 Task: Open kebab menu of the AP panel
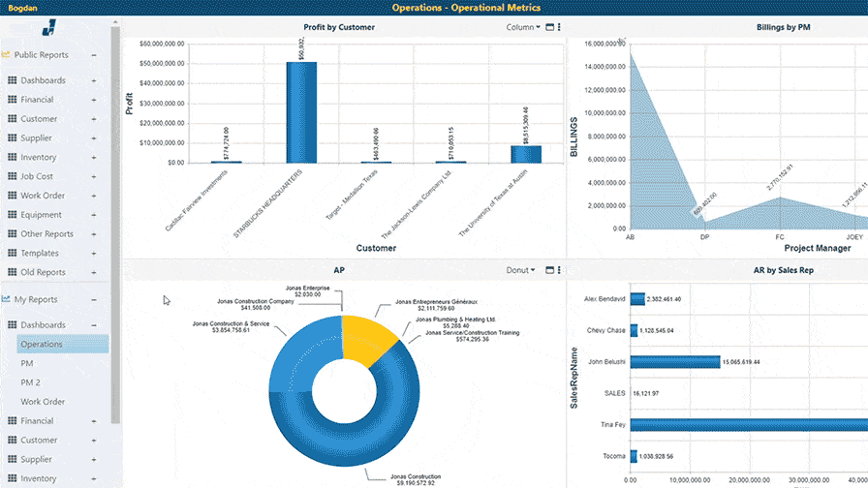click(559, 270)
